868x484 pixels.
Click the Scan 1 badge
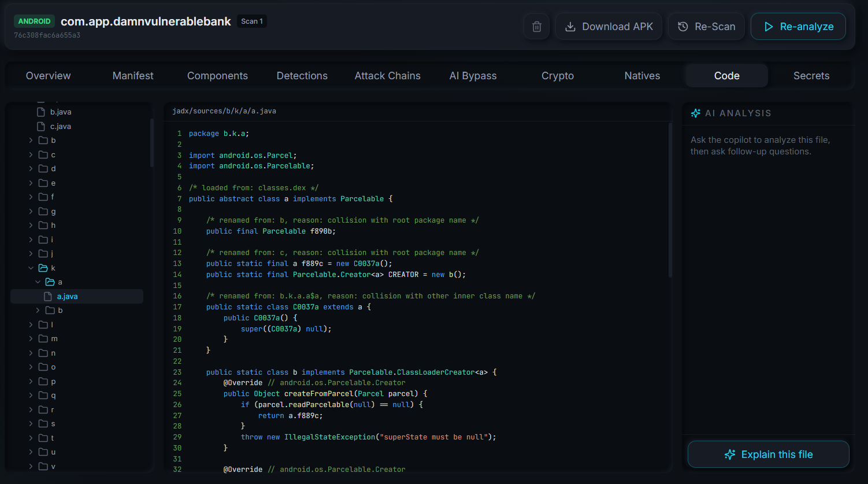(x=252, y=21)
